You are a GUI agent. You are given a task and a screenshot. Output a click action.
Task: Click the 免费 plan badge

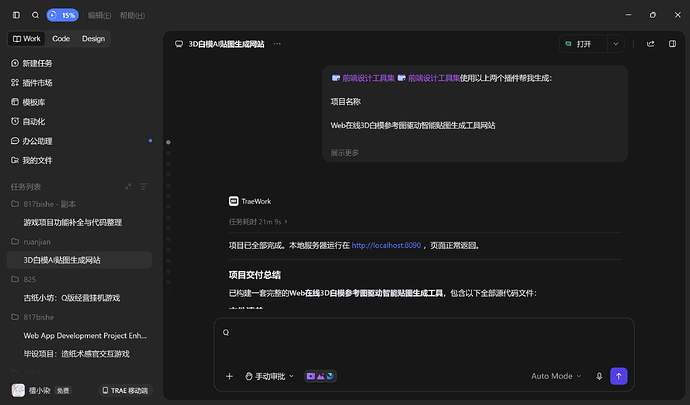pyautogui.click(x=63, y=390)
